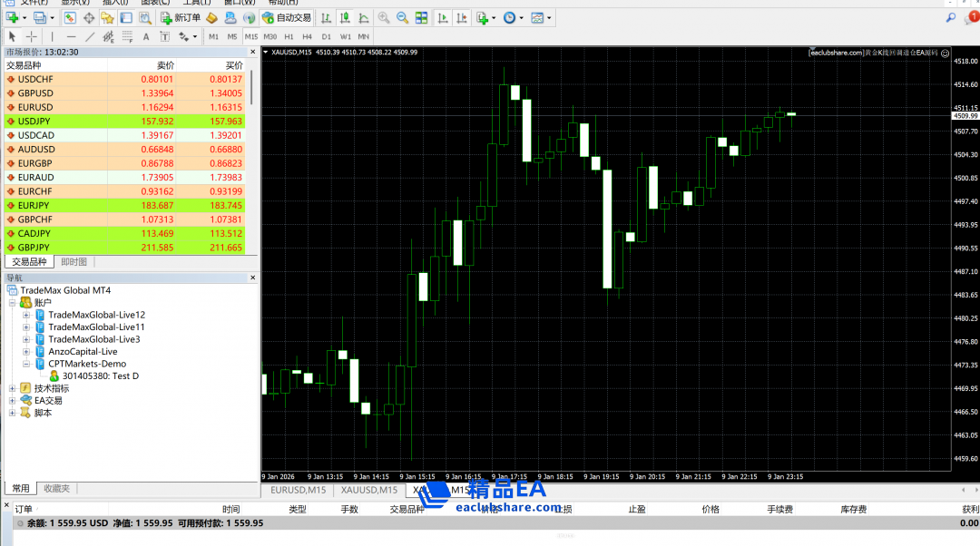This screenshot has height=546, width=980.
Task: Set timeframe to M30
Action: [x=269, y=36]
